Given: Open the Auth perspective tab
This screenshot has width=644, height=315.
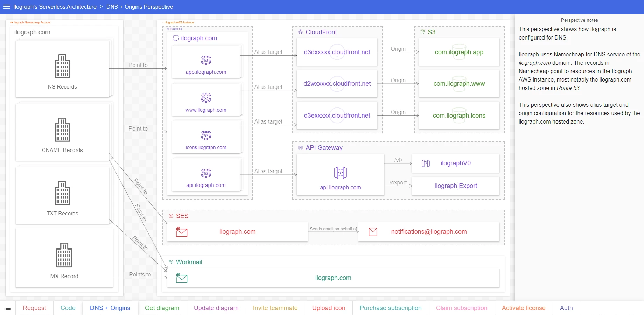Looking at the screenshot, I should tap(566, 308).
